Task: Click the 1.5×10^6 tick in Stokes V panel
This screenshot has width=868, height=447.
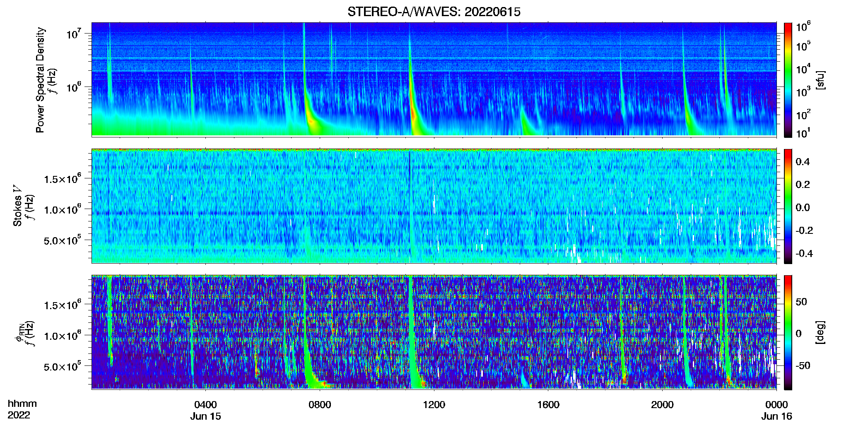Action: click(x=63, y=179)
